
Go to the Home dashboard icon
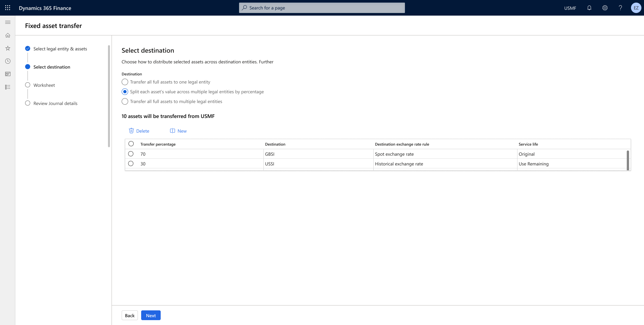pyautogui.click(x=8, y=35)
